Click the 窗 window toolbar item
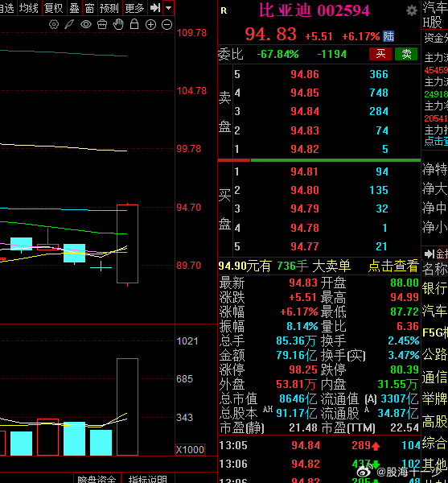 pos(89,8)
